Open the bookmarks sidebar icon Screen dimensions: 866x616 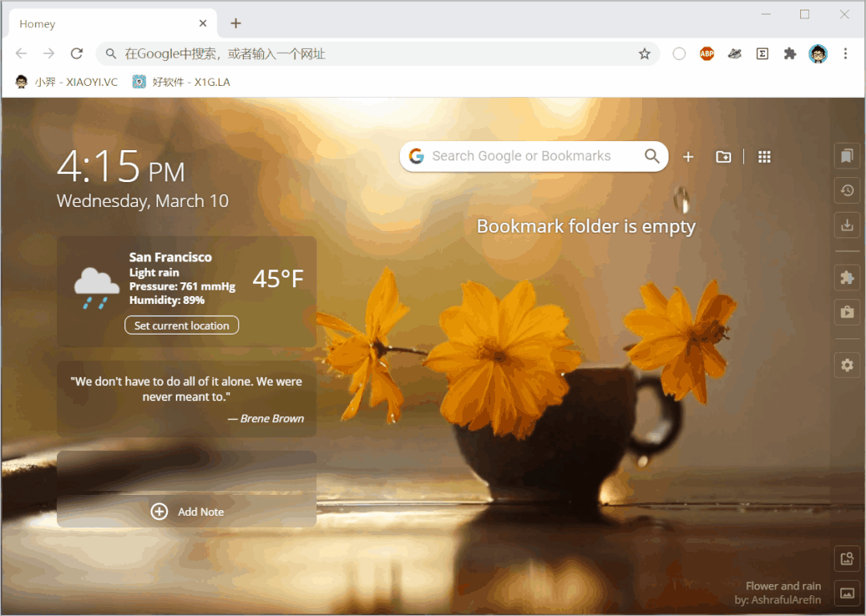[847, 156]
